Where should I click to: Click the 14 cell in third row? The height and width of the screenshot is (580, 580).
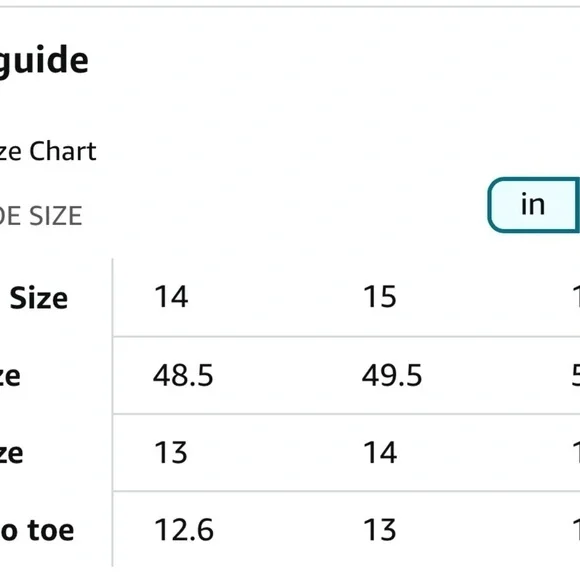[x=380, y=453]
